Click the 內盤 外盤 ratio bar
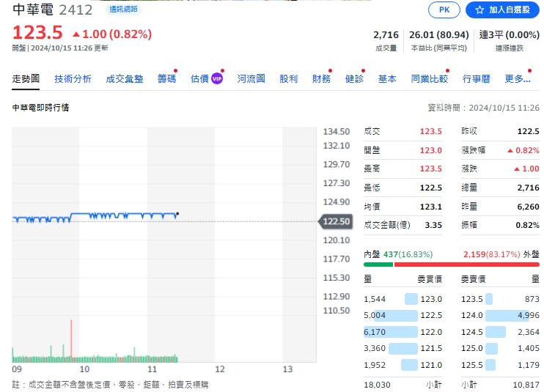This screenshot has width=544, height=392. 452,265
